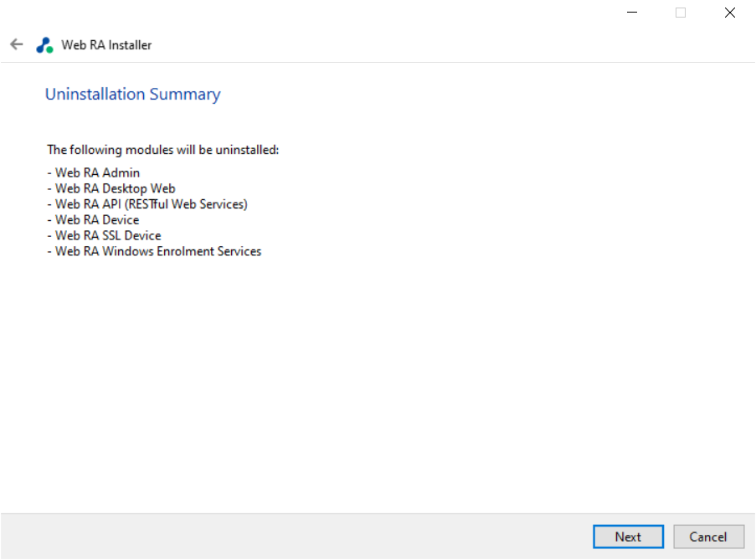This screenshot has width=756, height=560.
Task: Select the Web RA Desktop Web entry
Action: coord(111,188)
